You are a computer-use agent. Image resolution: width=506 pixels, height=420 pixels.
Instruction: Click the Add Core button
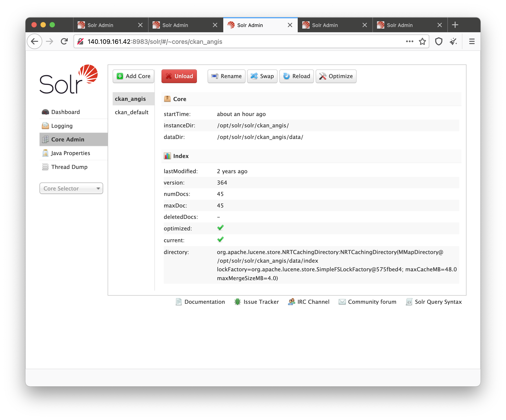click(x=133, y=76)
